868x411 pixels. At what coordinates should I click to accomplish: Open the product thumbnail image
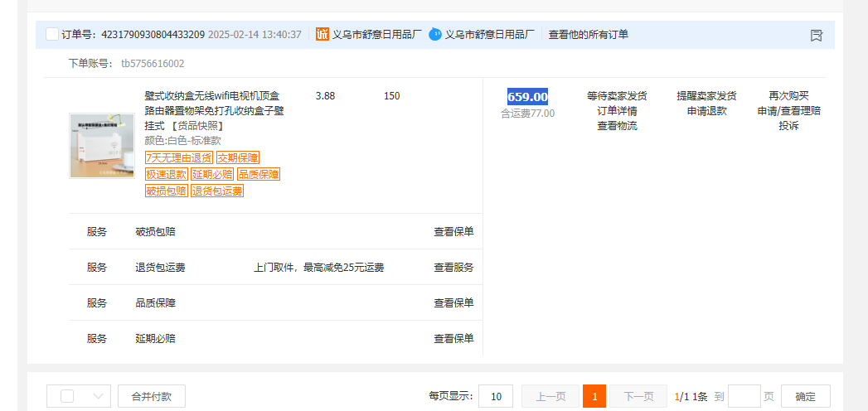[102, 147]
